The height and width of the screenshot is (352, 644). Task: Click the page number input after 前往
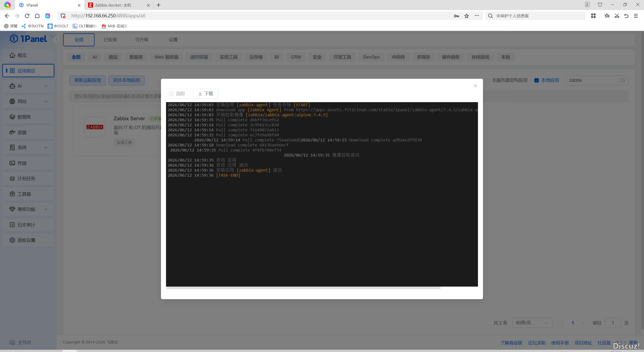613,323
